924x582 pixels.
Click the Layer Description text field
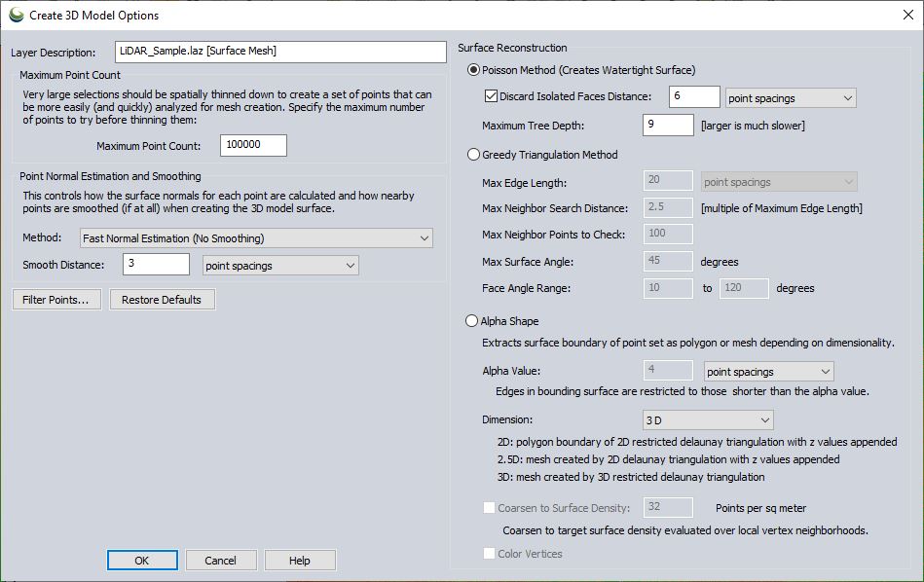click(x=279, y=52)
